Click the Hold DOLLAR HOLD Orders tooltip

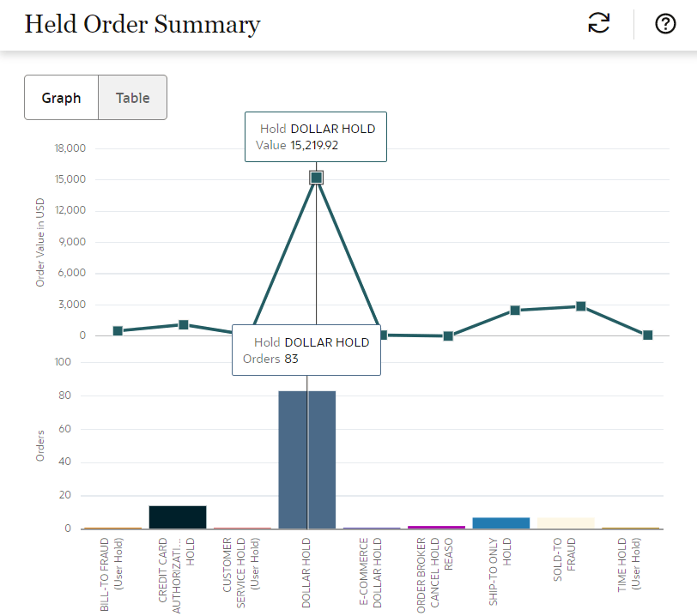306,350
